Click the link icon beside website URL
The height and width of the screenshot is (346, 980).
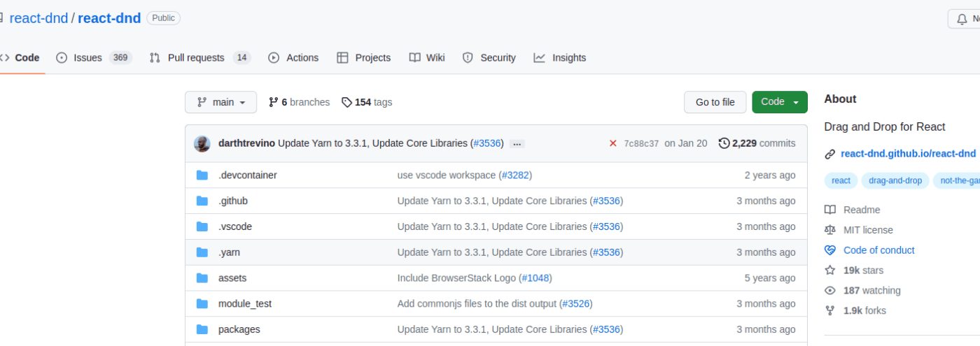point(830,154)
